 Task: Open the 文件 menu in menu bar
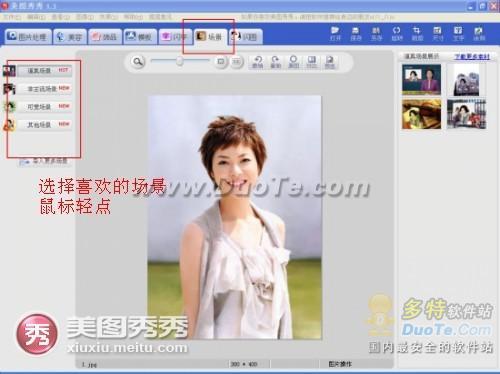click(12, 17)
